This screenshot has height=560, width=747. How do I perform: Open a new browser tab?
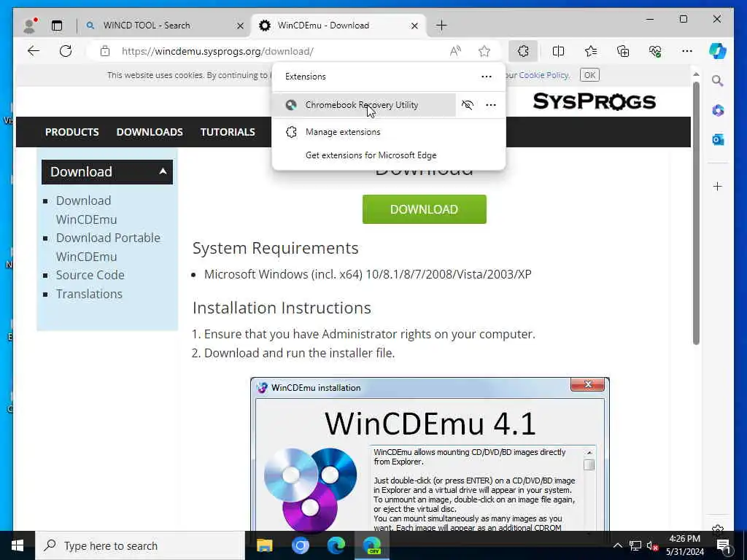[441, 26]
